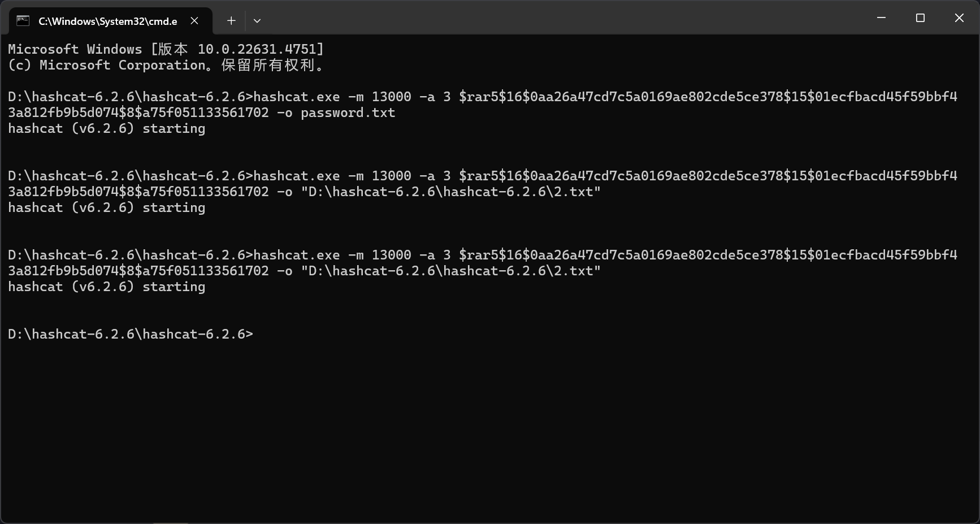Click the second "hashcat (v6.2.6) starting" line
Image resolution: width=980 pixels, height=524 pixels.
pos(107,207)
